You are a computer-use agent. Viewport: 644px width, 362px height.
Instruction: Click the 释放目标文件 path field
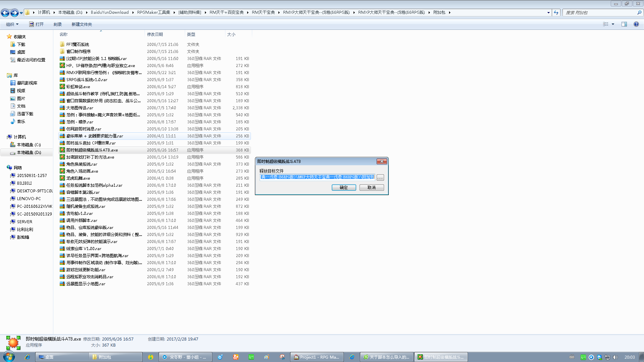(317, 177)
